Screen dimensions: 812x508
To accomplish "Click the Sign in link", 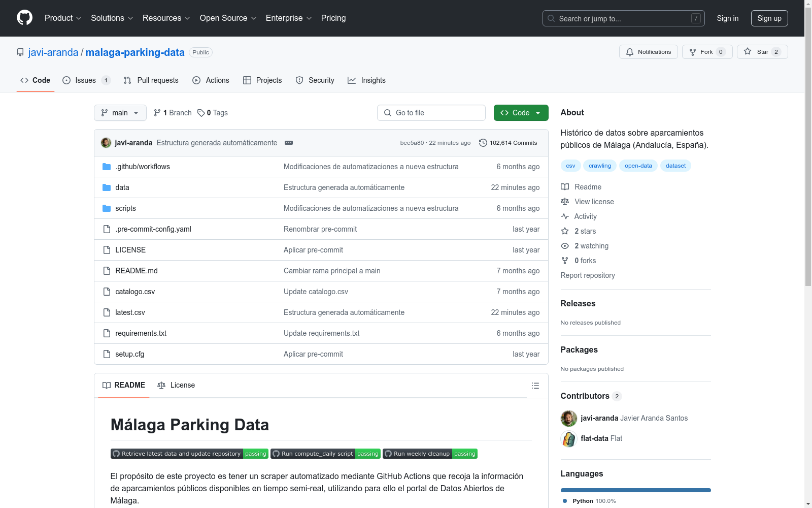I will [x=728, y=18].
